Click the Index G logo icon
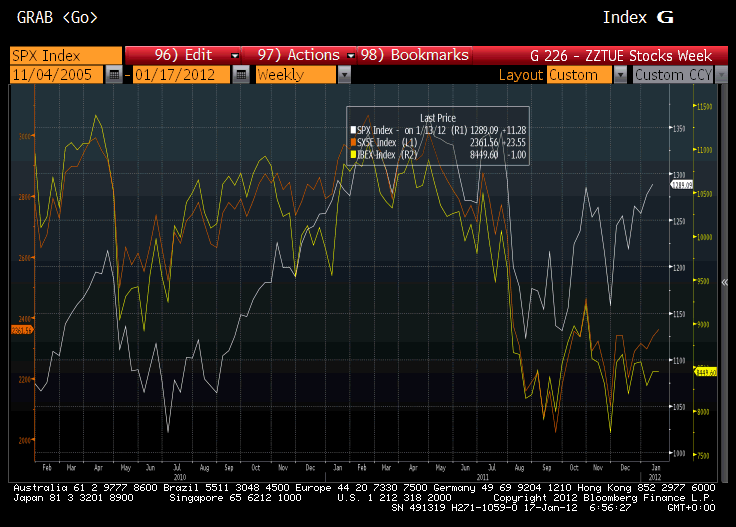Image resolution: width=736 pixels, height=527 pixels. coord(665,17)
